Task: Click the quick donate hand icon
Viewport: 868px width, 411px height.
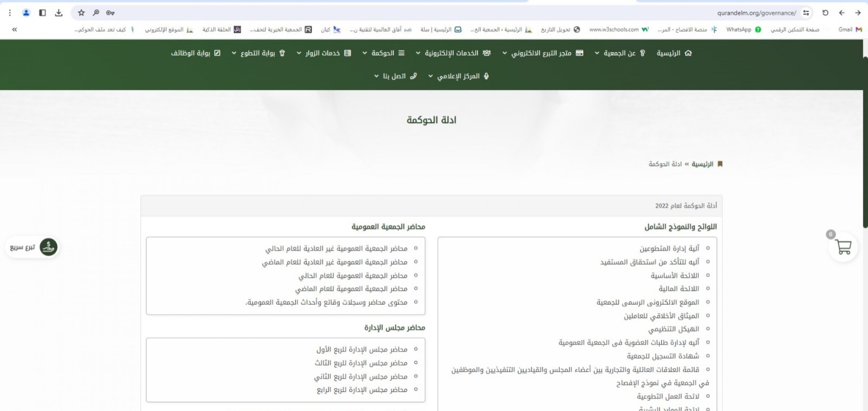Action: tap(48, 247)
